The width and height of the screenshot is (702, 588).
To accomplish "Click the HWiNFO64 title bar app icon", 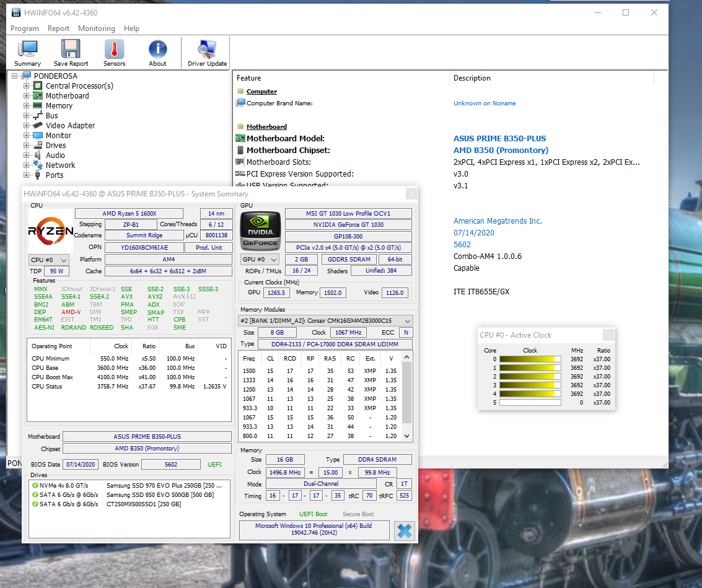I will [x=16, y=12].
